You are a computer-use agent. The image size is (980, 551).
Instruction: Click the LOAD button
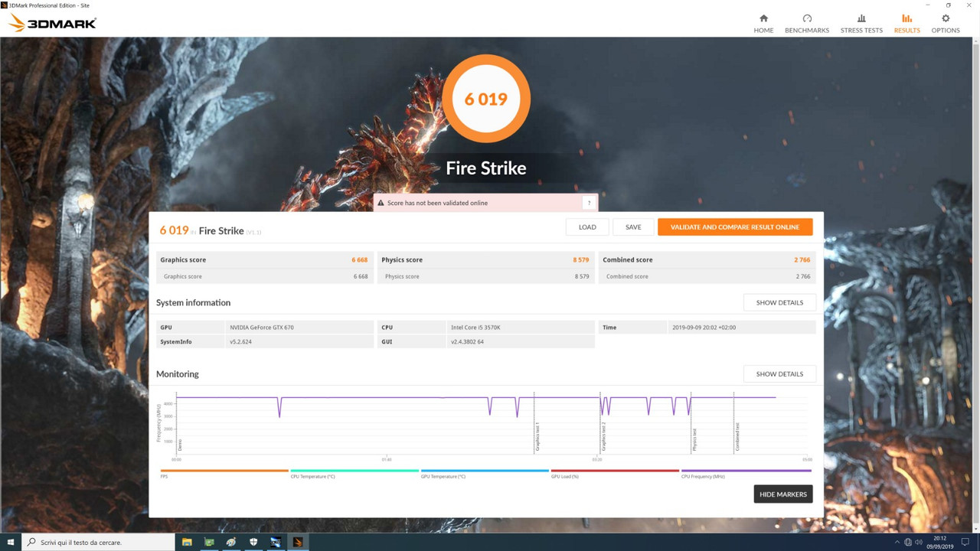(x=587, y=227)
